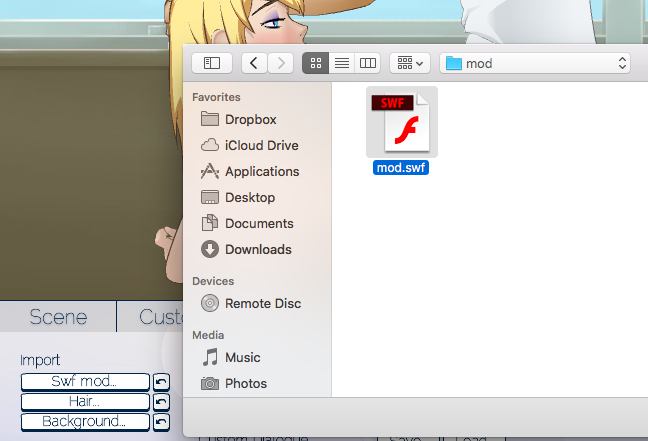Open the Desktop folder in sidebar

[x=251, y=197]
